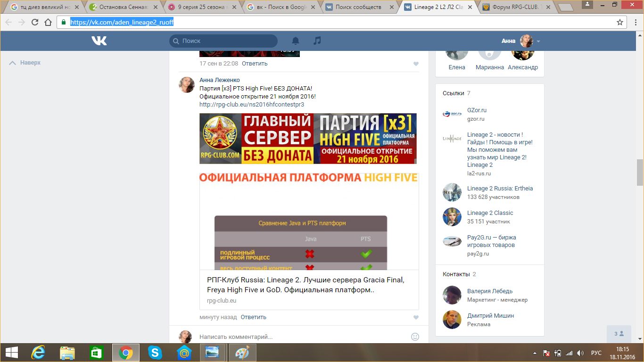The image size is (644, 362).
Task: Expand the Анна profile menu arrow
Action: (538, 41)
